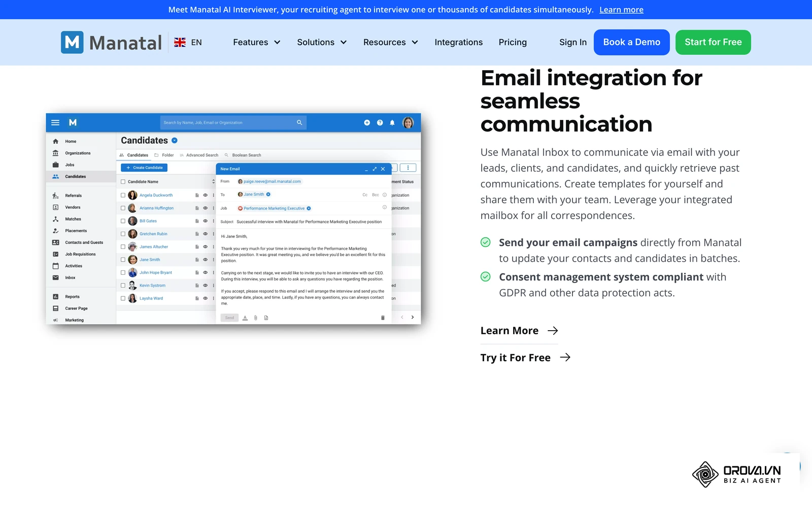Open Job Requisitions in sidebar
Viewport: 812px width, 508px height.
tap(81, 254)
